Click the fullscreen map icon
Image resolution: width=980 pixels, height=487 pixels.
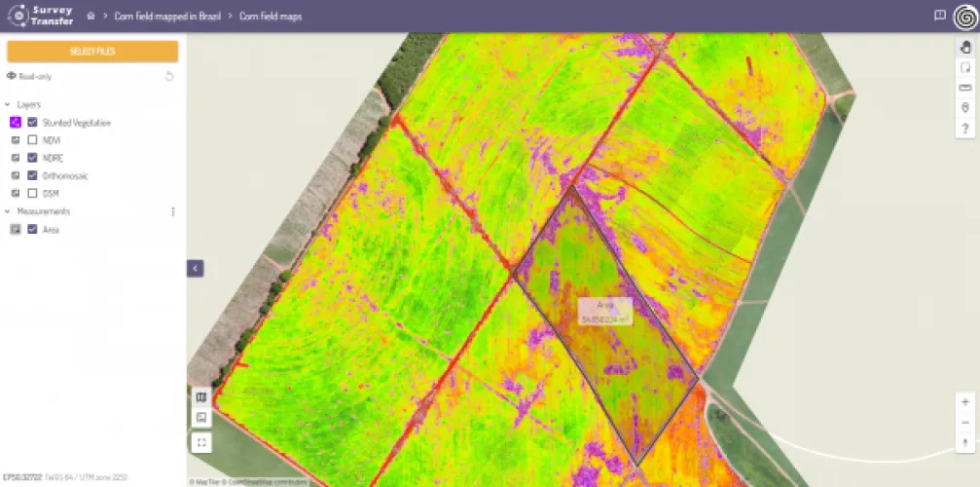pyautogui.click(x=201, y=442)
